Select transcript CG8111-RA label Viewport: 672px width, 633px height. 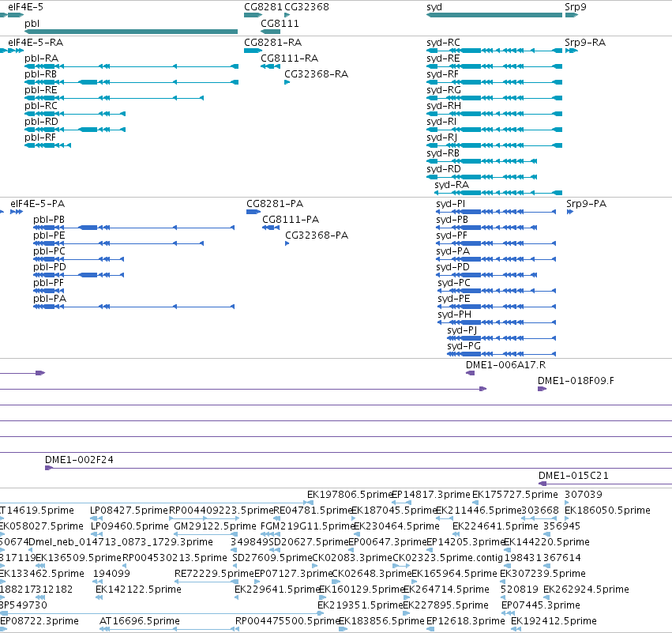[x=290, y=58]
